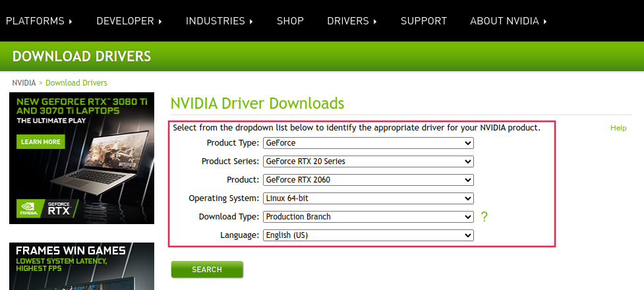Click the Frames Win Games ad banner
This screenshot has height=290, width=644.
pos(82,266)
